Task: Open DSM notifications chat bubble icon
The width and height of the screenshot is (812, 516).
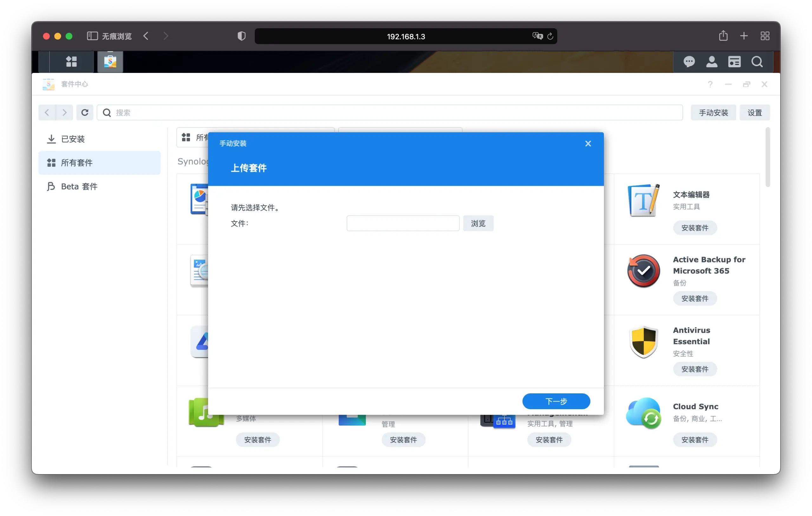Action: 689,62
